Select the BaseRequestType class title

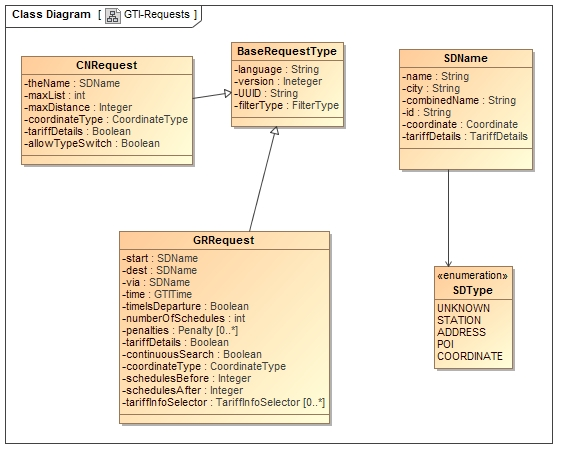coord(287,51)
